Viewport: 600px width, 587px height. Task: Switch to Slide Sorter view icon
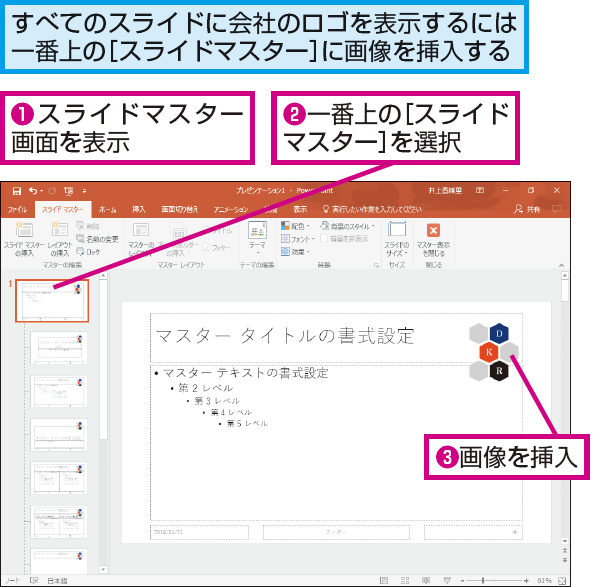(x=405, y=580)
